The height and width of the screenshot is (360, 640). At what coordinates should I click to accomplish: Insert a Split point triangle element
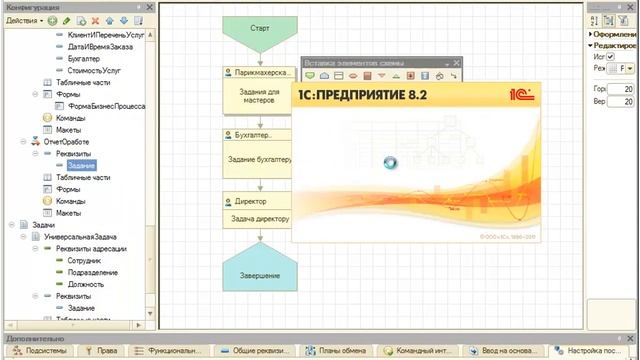[x=382, y=76]
